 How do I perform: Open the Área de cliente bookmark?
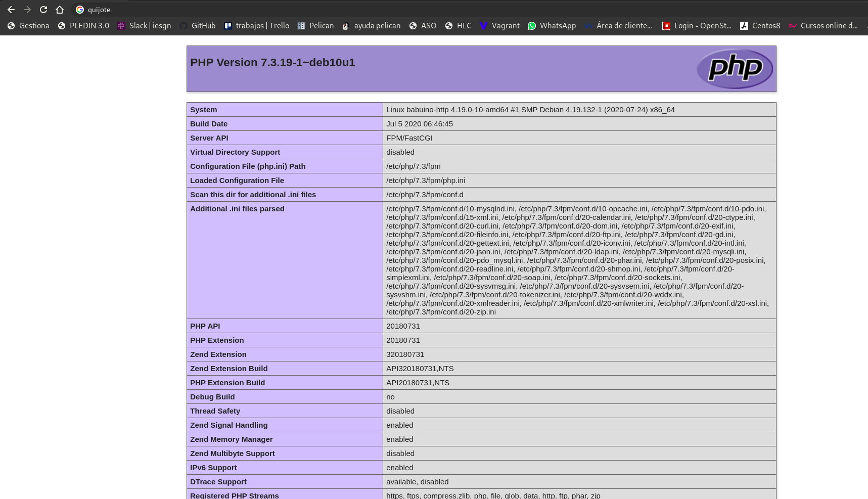tap(618, 26)
